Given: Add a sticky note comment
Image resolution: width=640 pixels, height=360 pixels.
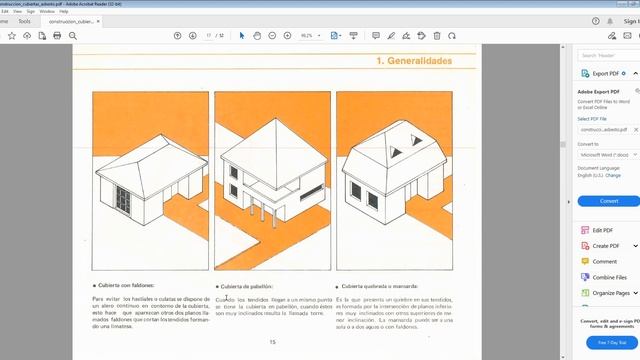Looking at the screenshot, I should pos(376,36).
